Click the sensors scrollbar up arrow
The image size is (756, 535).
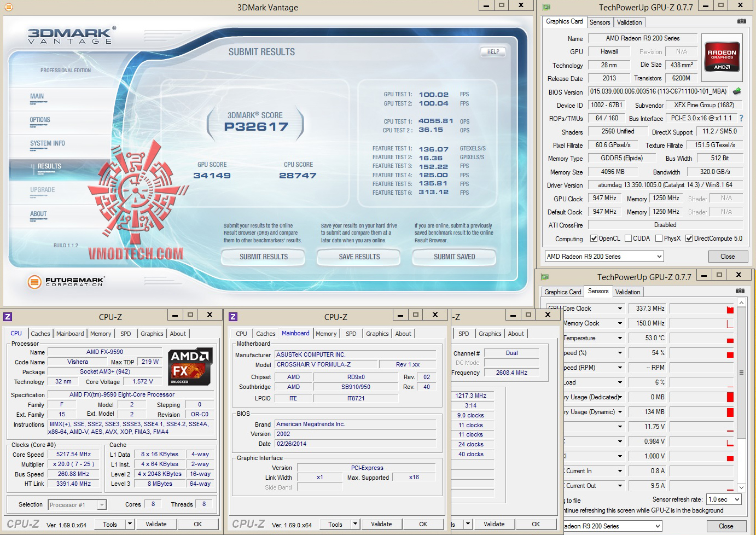(x=741, y=303)
